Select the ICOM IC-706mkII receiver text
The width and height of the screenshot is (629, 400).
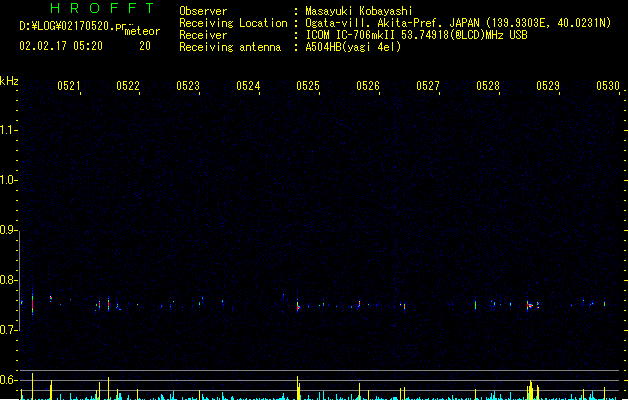(x=416, y=35)
